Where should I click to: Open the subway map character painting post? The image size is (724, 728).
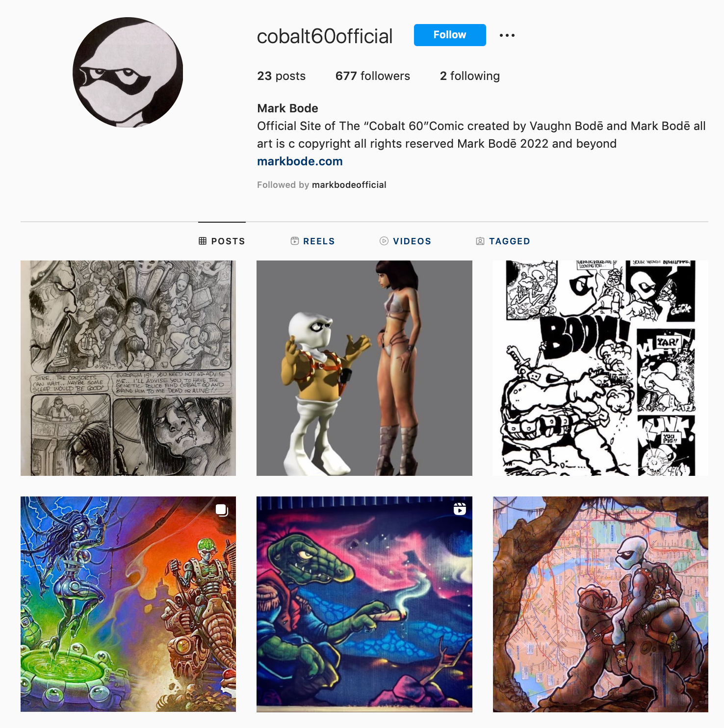tap(600, 604)
